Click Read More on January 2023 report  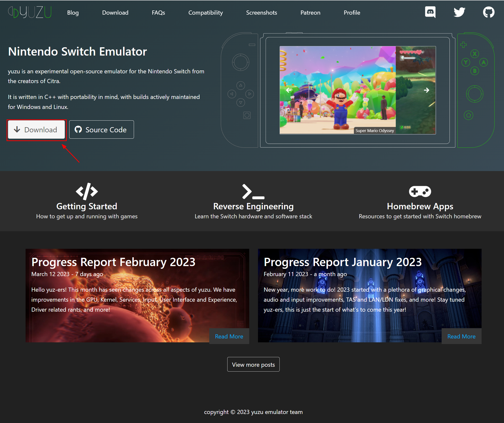(x=461, y=336)
